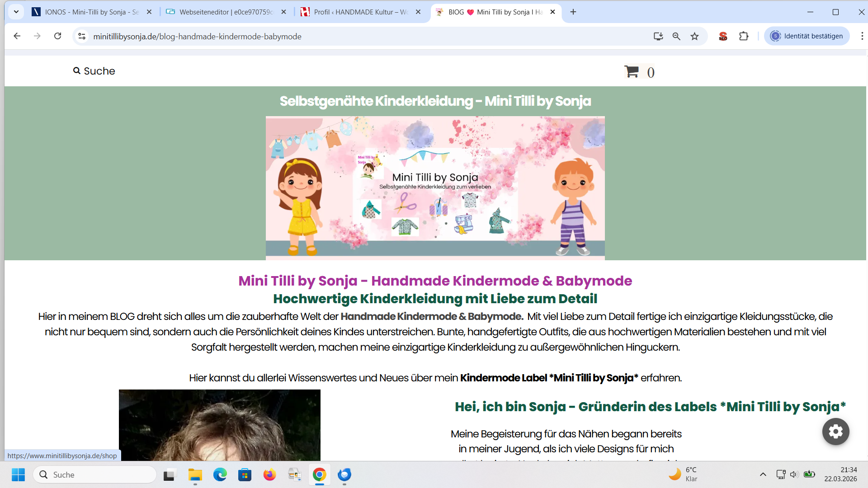Open site information icon in address bar
This screenshot has width=868, height=488.
(x=82, y=36)
